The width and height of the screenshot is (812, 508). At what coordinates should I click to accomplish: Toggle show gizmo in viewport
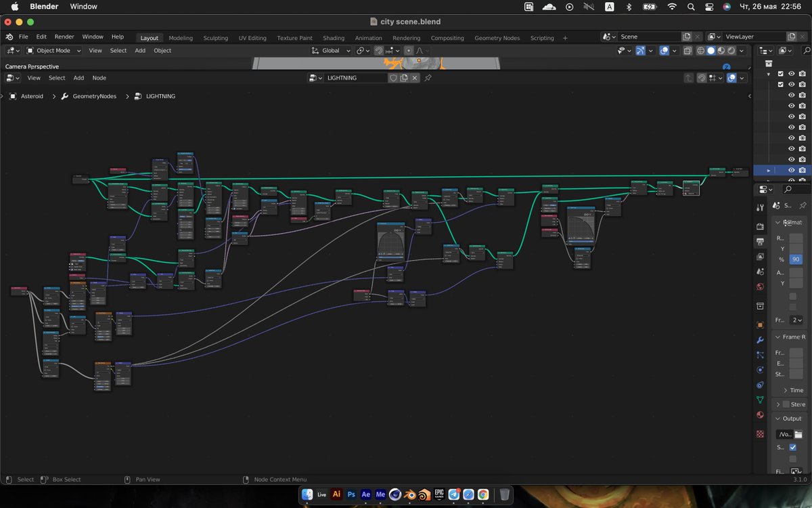[640, 51]
